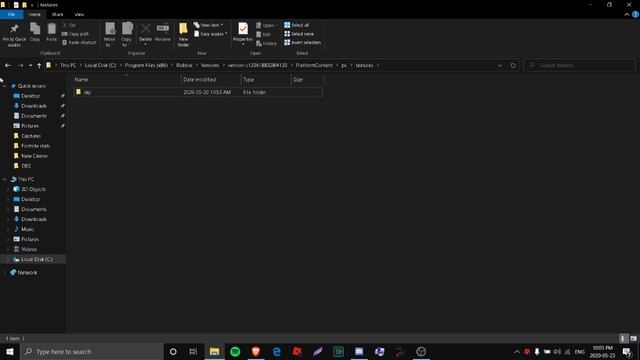Click Open in the Open group
The height and width of the screenshot is (360, 640).
pos(266,25)
